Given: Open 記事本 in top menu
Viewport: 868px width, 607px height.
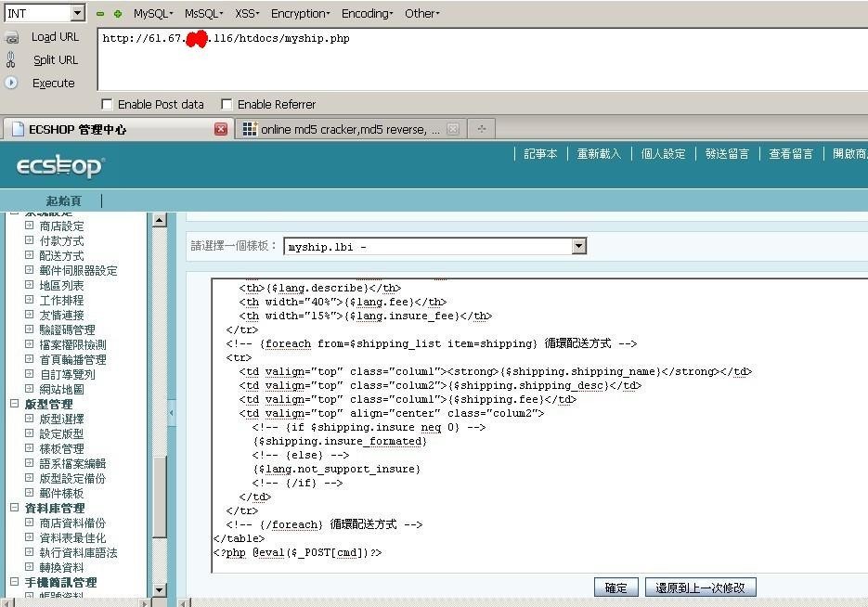Looking at the screenshot, I should click(x=540, y=154).
